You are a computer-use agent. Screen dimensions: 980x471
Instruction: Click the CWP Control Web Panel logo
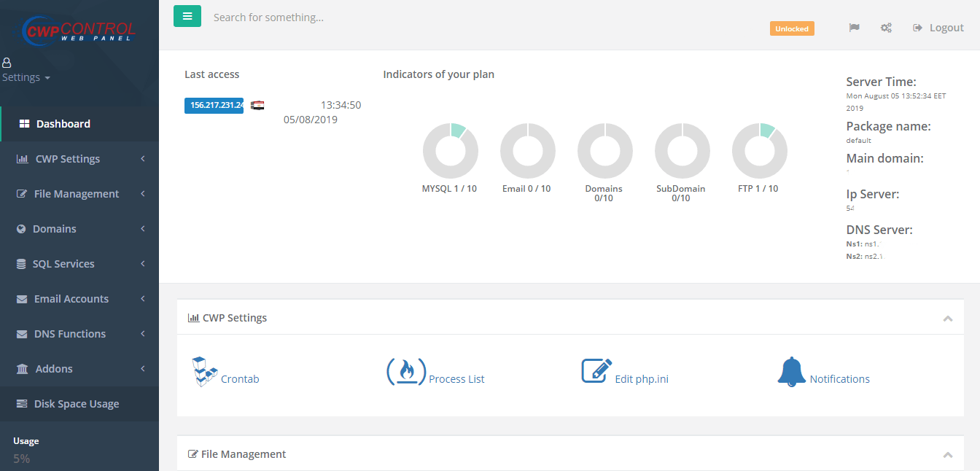79,30
